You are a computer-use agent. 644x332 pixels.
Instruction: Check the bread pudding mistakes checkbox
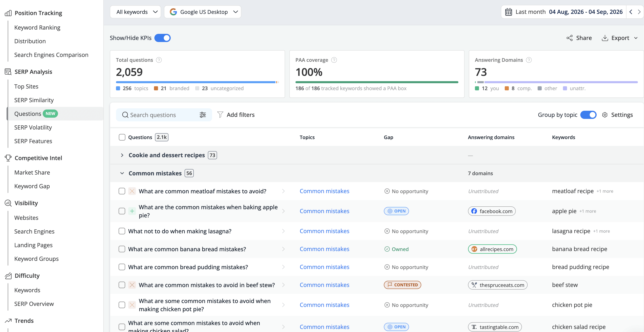[122, 267]
